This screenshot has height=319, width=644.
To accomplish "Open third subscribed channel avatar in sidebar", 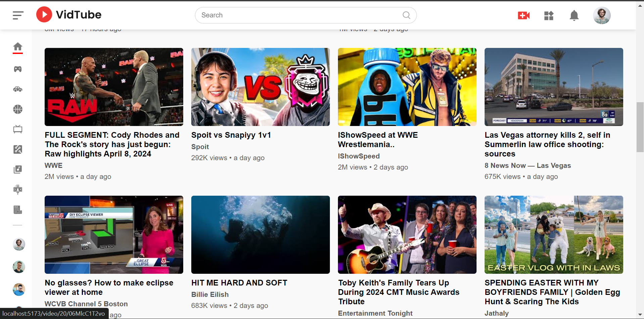I will (19, 290).
